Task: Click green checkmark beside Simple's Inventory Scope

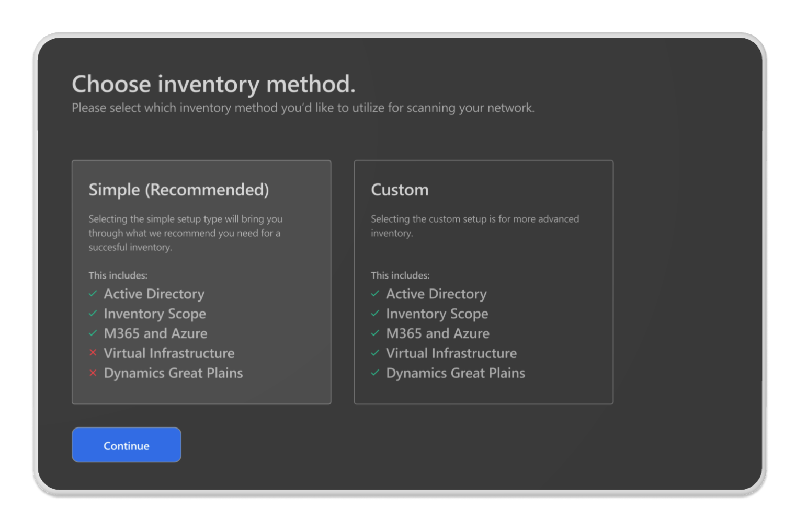Action: (93, 314)
